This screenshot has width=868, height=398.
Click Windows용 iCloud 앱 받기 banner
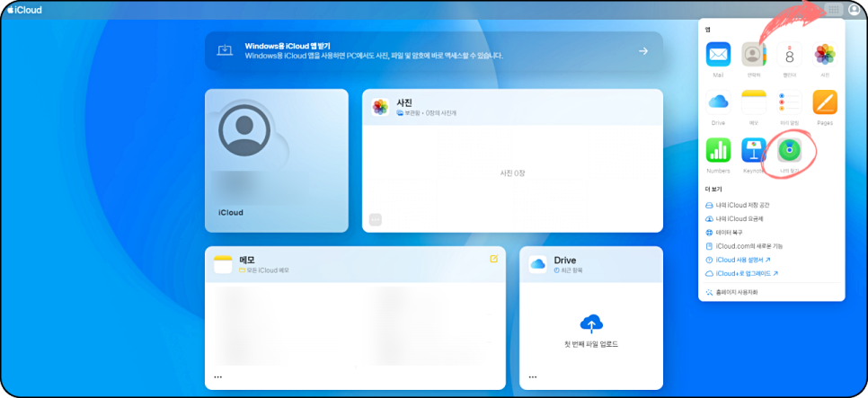pos(433,51)
